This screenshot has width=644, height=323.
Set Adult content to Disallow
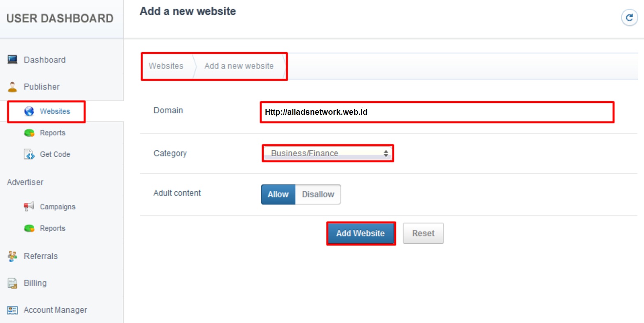pos(318,194)
